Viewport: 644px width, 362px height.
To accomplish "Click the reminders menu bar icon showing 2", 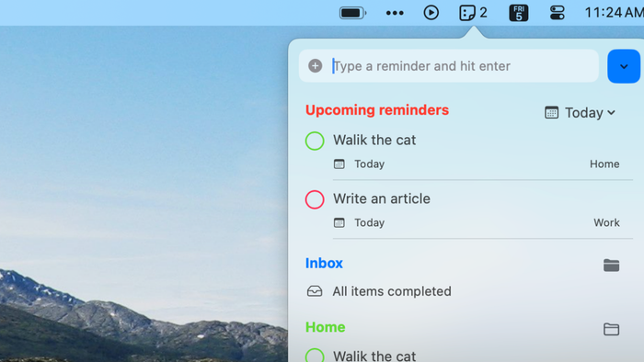I will (x=473, y=13).
